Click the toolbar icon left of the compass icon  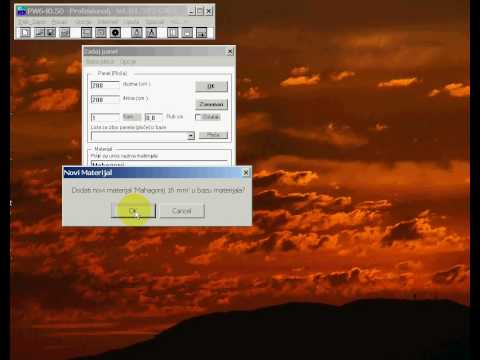coord(137,33)
